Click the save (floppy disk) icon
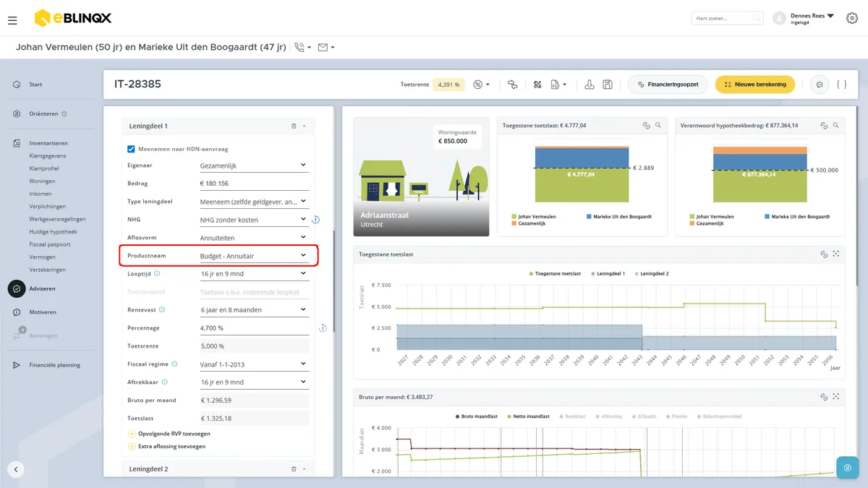 pyautogui.click(x=608, y=85)
